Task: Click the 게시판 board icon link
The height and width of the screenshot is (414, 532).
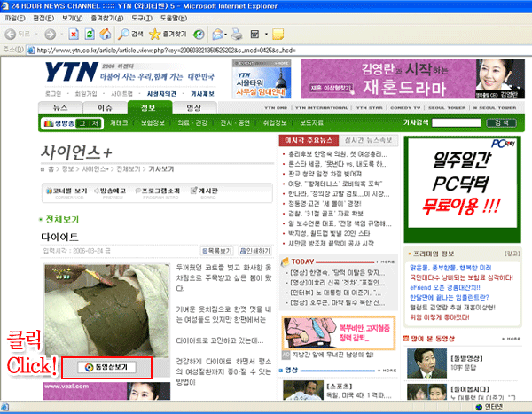Action: pyautogui.click(x=204, y=191)
